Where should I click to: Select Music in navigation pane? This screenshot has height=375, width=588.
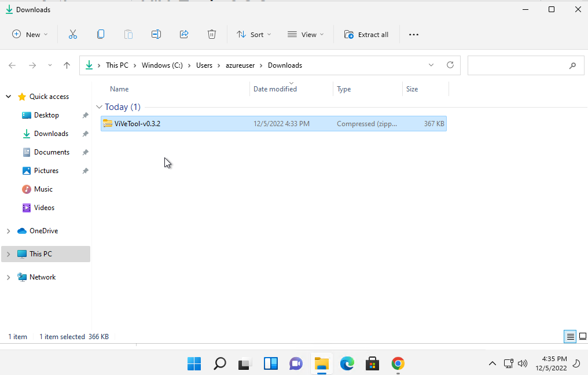click(x=43, y=189)
